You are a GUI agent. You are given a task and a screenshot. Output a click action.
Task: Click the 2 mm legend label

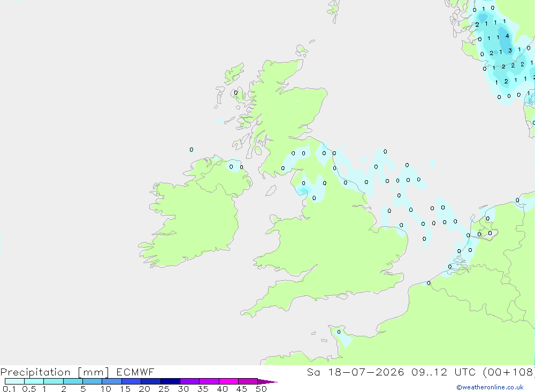click(64, 389)
